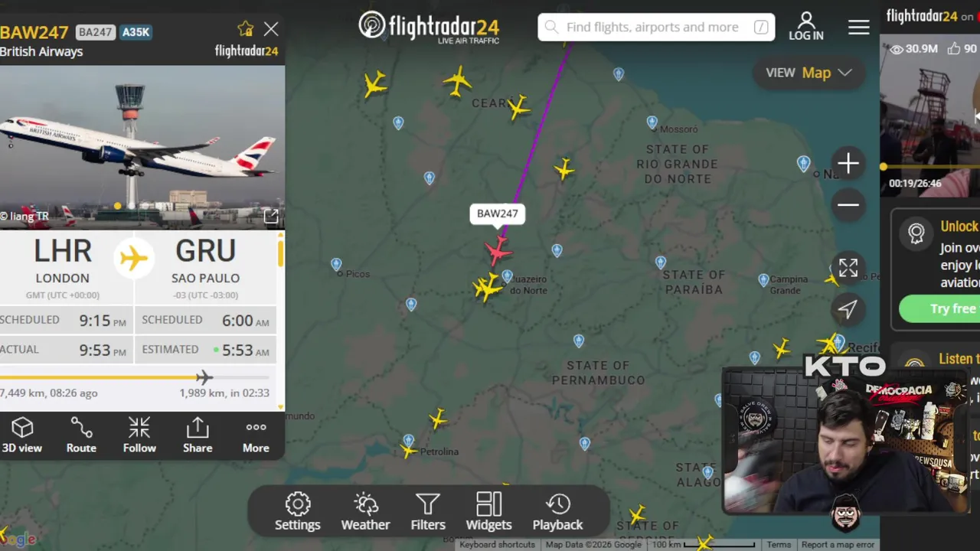The height and width of the screenshot is (551, 980).
Task: Click the flight progress bar
Action: coord(135,377)
